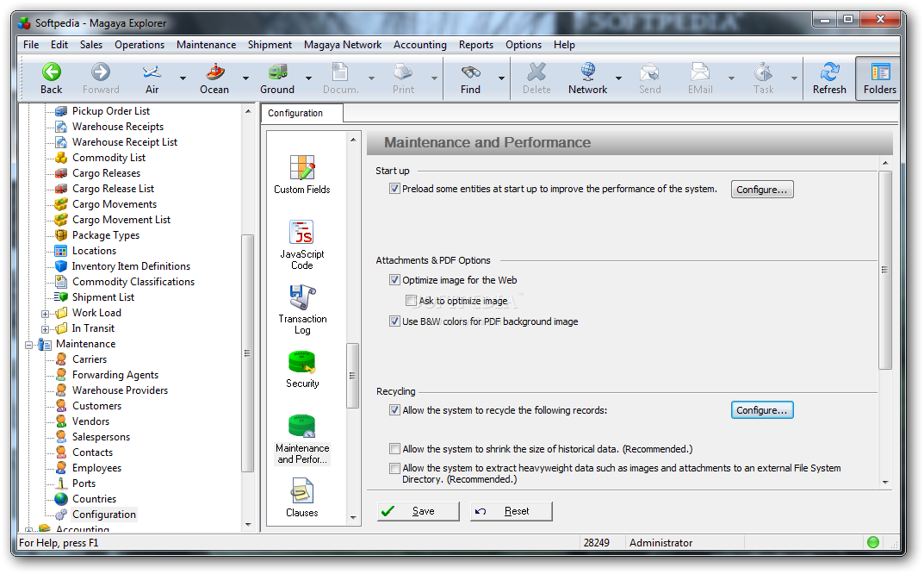Click the green connection status indicator
924x574 pixels.
click(873, 542)
